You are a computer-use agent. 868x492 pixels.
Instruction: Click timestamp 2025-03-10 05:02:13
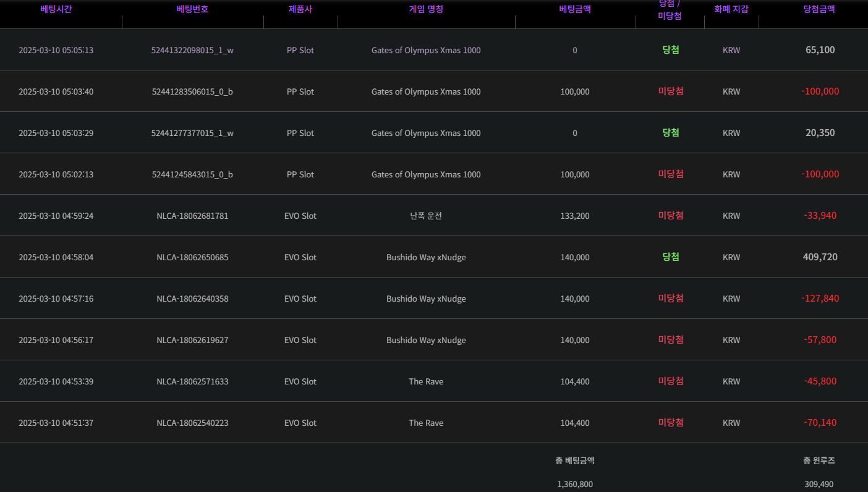[56, 174]
